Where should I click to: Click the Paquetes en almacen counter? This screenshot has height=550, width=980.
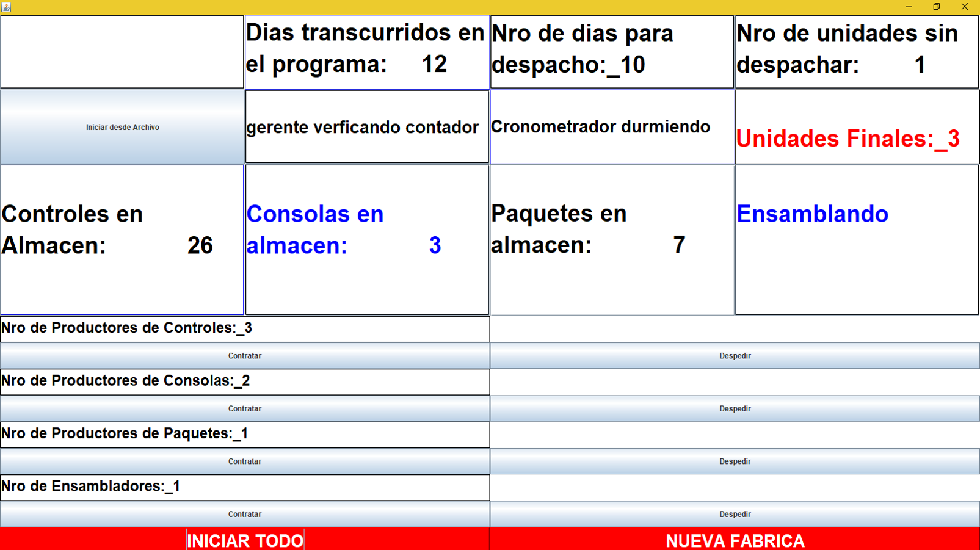click(612, 240)
